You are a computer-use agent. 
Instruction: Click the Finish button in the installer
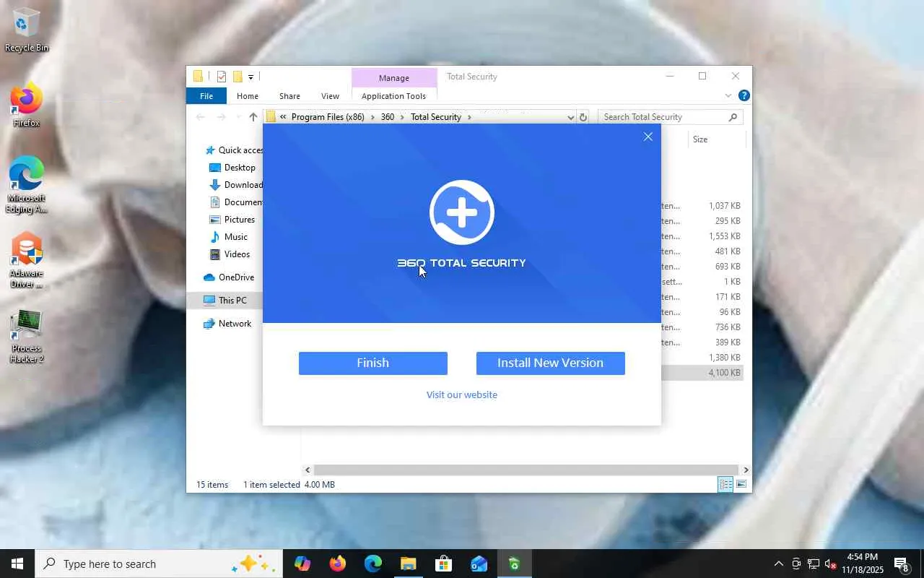[x=373, y=363]
